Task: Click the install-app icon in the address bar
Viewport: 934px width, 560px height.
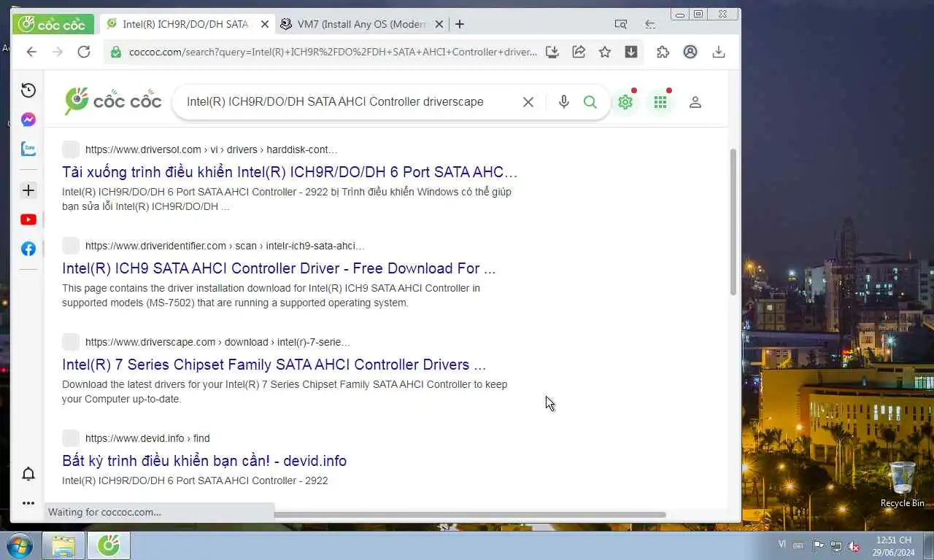Action: click(552, 52)
